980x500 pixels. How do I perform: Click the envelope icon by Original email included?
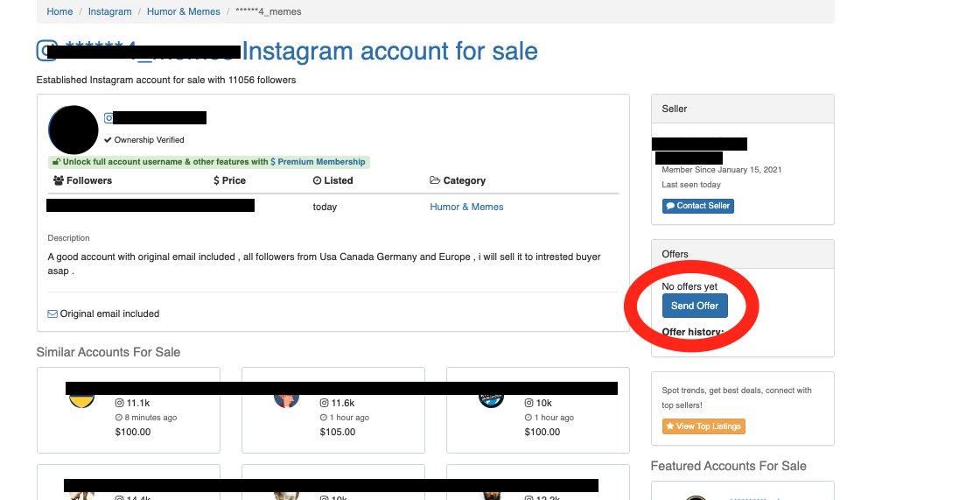(x=52, y=313)
